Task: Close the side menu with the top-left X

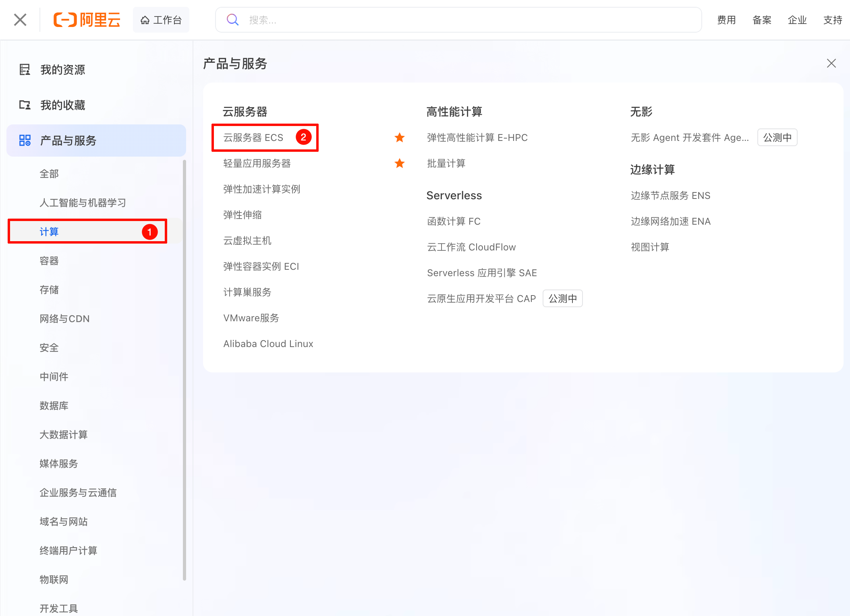Action: [x=20, y=20]
